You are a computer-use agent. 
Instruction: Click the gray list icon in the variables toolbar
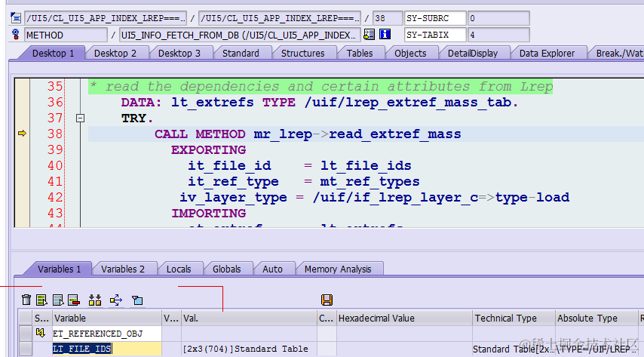point(58,300)
